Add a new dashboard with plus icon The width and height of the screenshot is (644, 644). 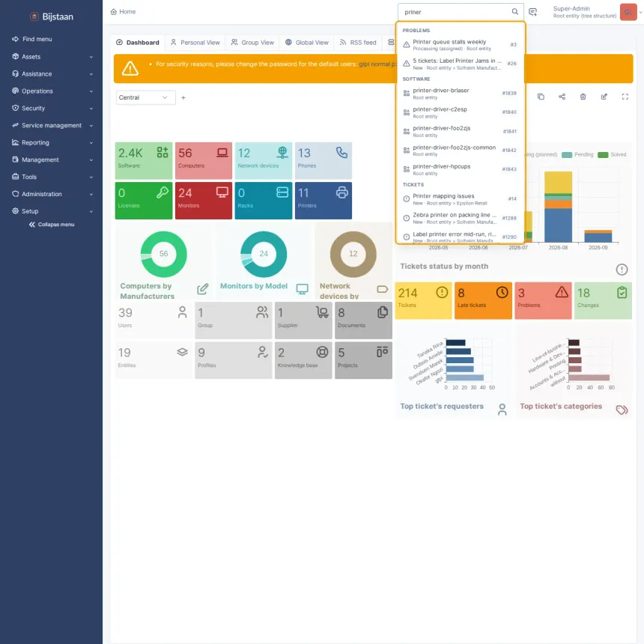click(x=183, y=97)
